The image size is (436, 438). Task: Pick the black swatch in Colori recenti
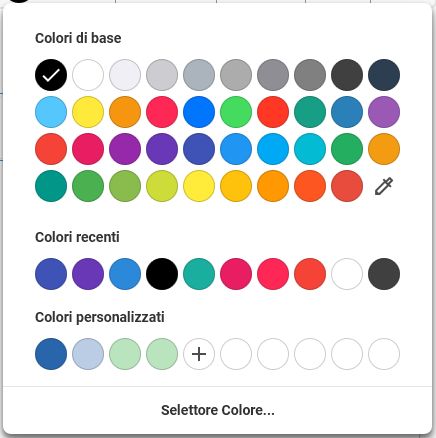[162, 274]
